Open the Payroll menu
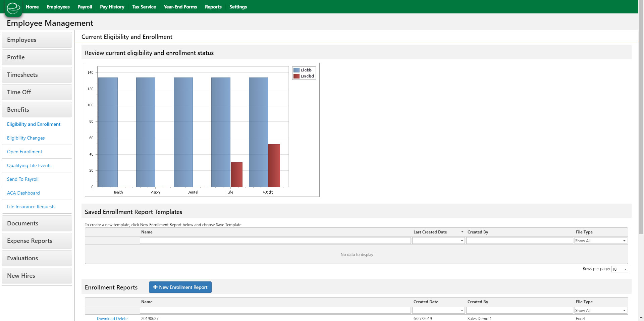Image resolution: width=644 pixels, height=321 pixels. tap(85, 7)
